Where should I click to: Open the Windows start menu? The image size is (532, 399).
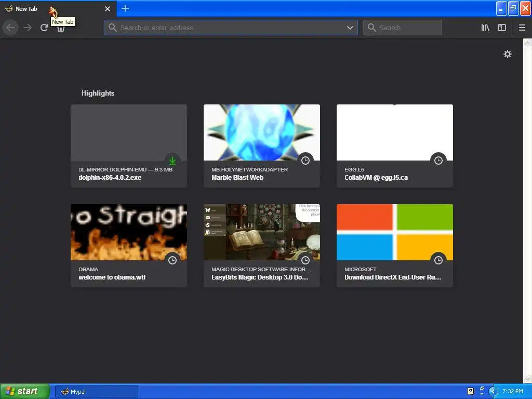click(25, 391)
